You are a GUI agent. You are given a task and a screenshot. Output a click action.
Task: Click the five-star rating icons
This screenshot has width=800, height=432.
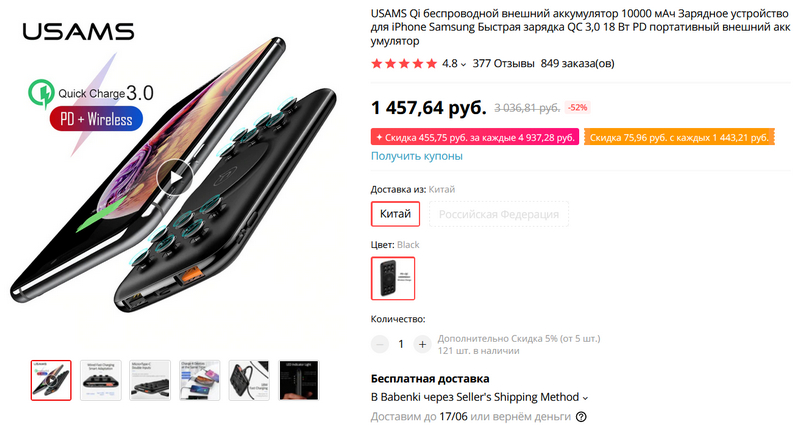coord(404,64)
